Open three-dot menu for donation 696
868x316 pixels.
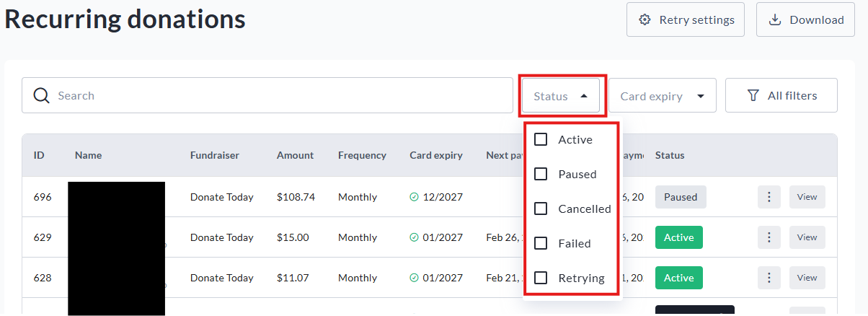point(769,197)
